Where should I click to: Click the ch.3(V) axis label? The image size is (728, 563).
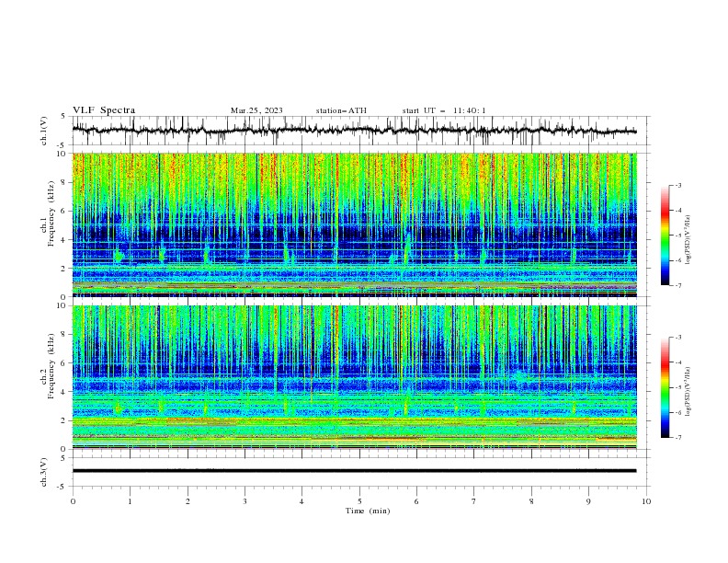click(x=44, y=472)
